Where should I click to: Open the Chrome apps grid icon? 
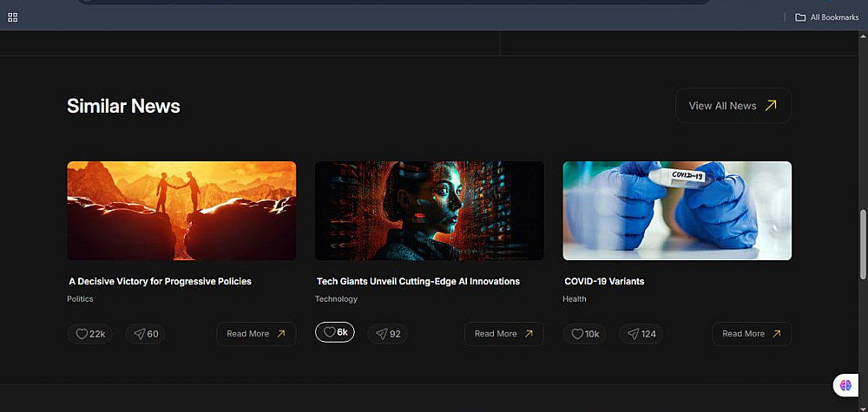pyautogui.click(x=13, y=17)
